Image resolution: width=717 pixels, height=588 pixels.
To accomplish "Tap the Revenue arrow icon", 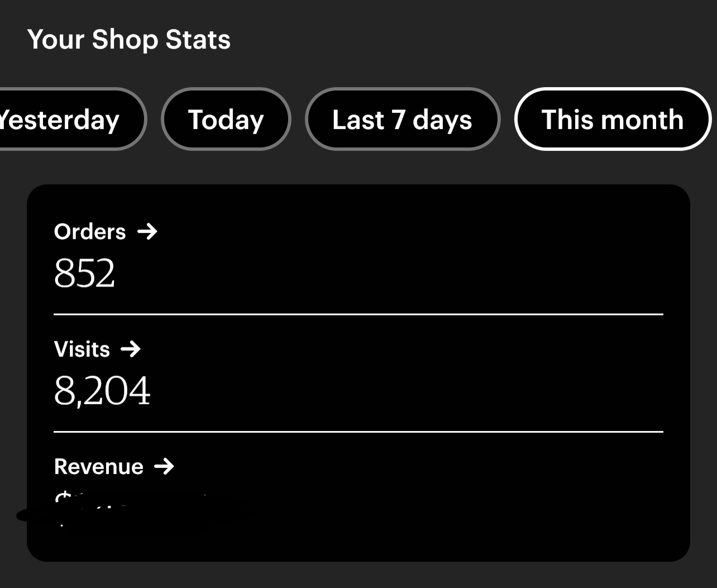I will [164, 466].
